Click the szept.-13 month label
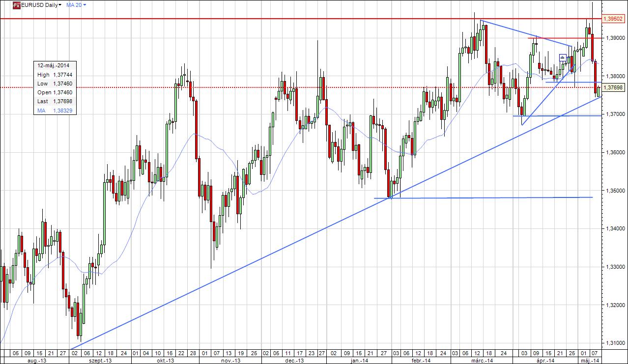The height and width of the screenshot is (364, 628). click(x=100, y=360)
